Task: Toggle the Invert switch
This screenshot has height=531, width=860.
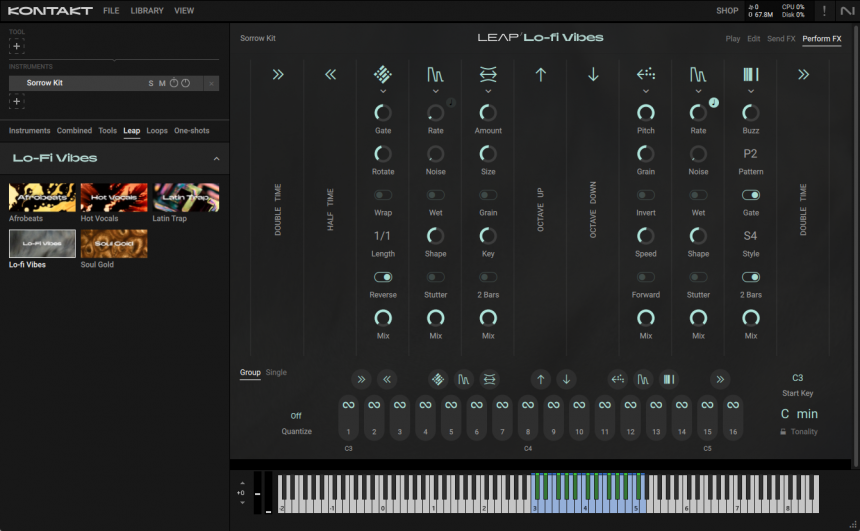Action: (x=646, y=195)
